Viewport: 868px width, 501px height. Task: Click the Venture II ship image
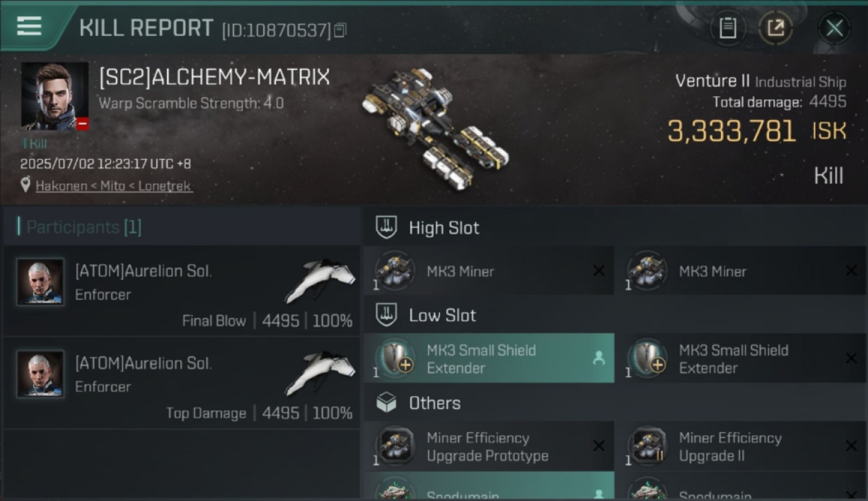(x=435, y=128)
